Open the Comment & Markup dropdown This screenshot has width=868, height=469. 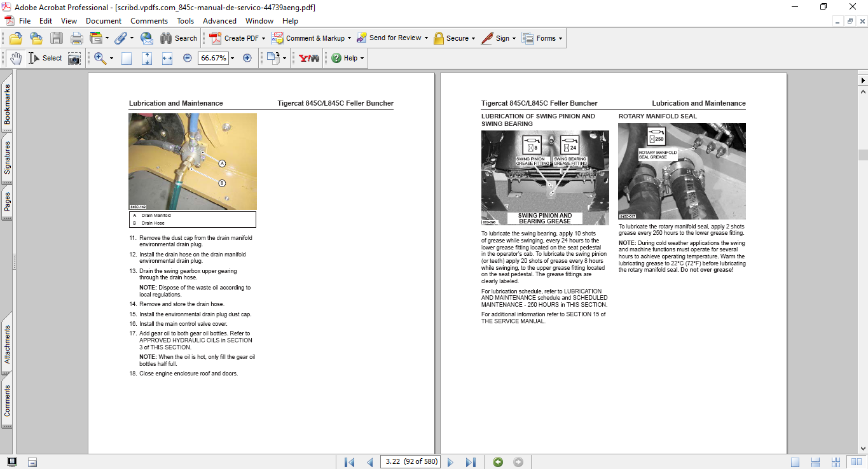349,38
